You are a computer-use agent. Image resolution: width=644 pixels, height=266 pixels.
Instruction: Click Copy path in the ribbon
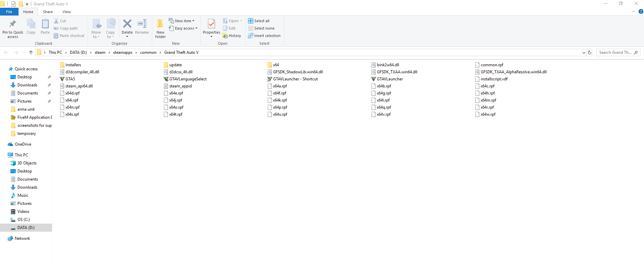point(66,28)
